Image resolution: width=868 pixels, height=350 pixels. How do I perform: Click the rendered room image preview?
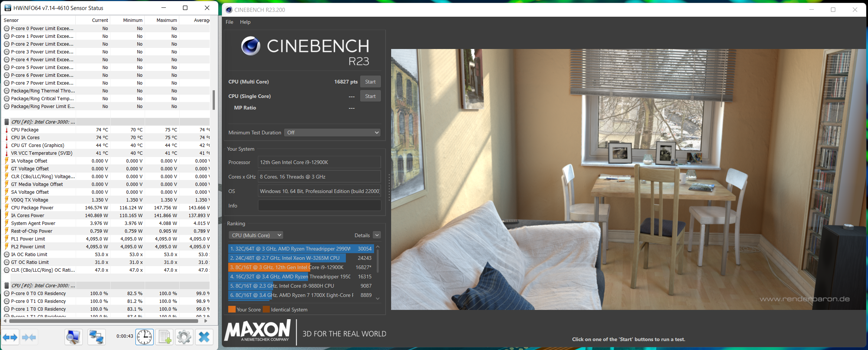pos(628,179)
